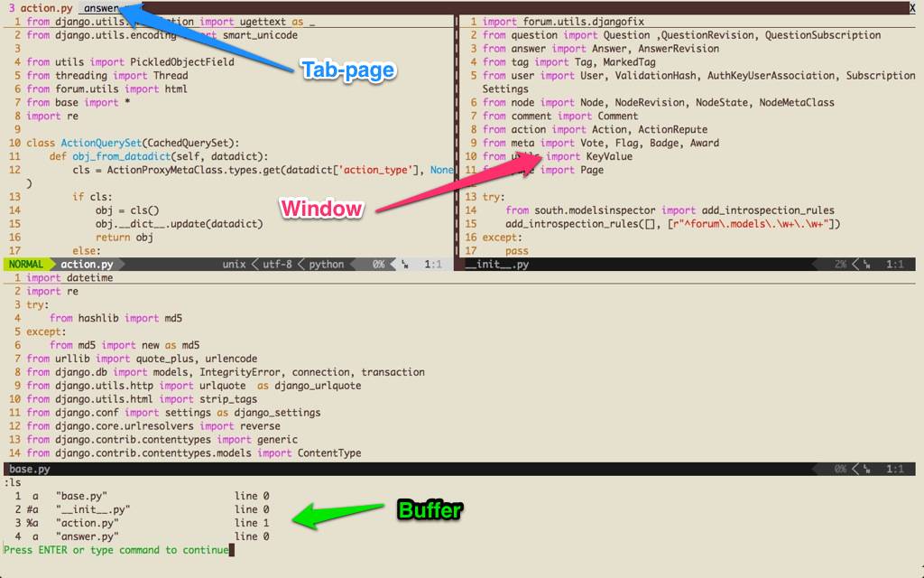The image size is (924, 578).
Task: Place cursor on "import ContentType" line in base.py
Action: click(x=193, y=453)
